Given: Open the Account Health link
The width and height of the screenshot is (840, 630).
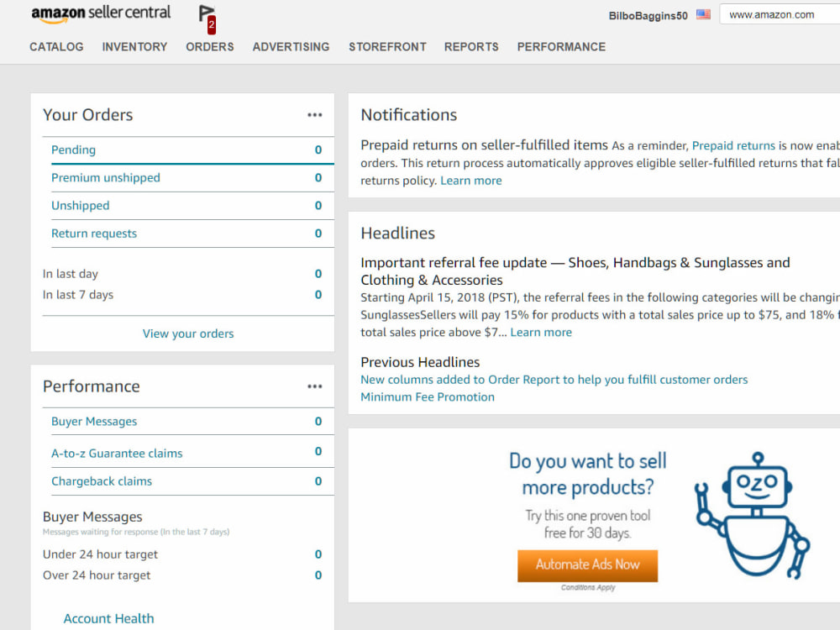Looking at the screenshot, I should coord(108,619).
